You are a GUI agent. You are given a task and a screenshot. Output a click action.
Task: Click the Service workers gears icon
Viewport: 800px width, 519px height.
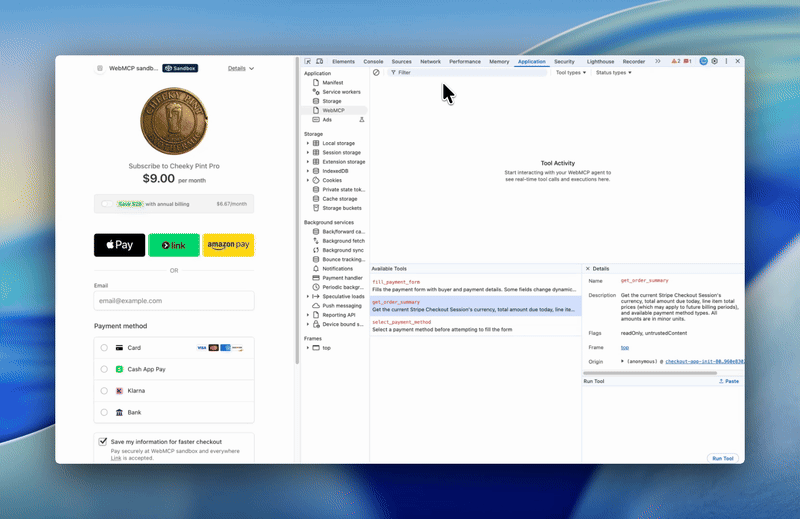coord(316,92)
